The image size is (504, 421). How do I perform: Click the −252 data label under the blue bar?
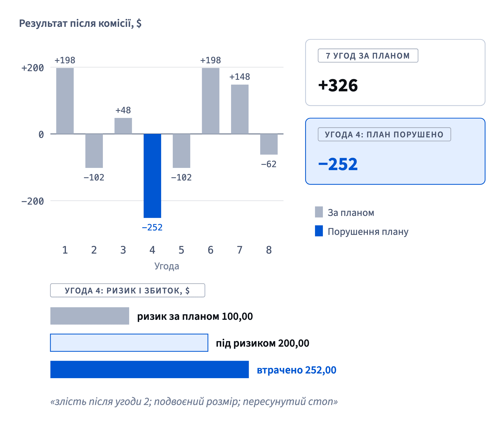coord(152,227)
